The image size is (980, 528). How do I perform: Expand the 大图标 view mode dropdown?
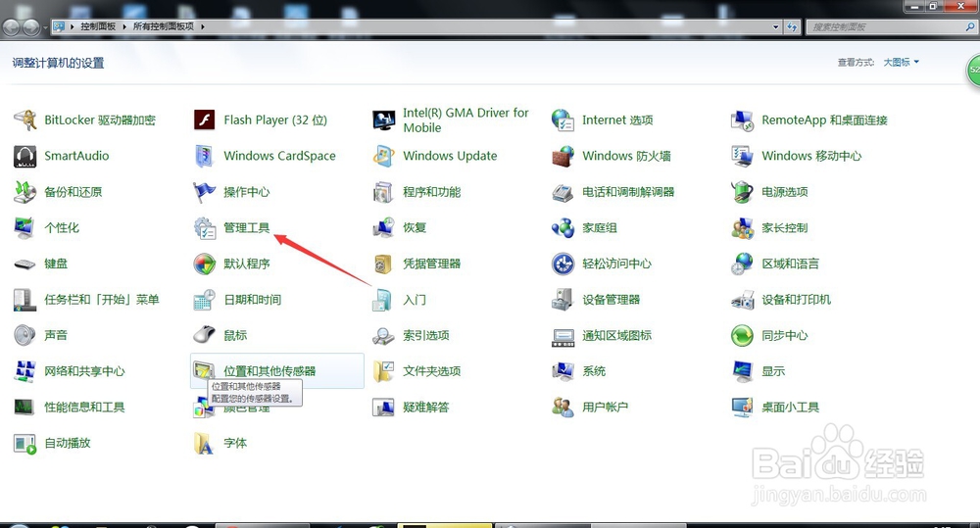point(902,62)
